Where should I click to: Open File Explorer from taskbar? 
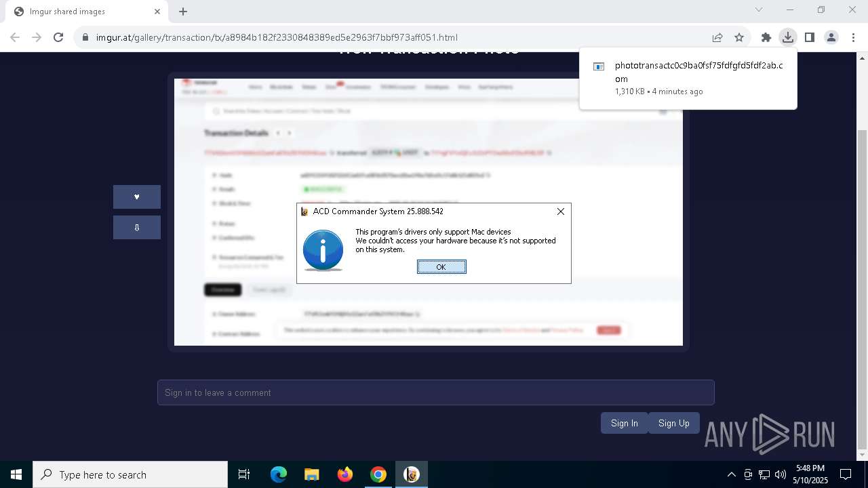point(311,474)
